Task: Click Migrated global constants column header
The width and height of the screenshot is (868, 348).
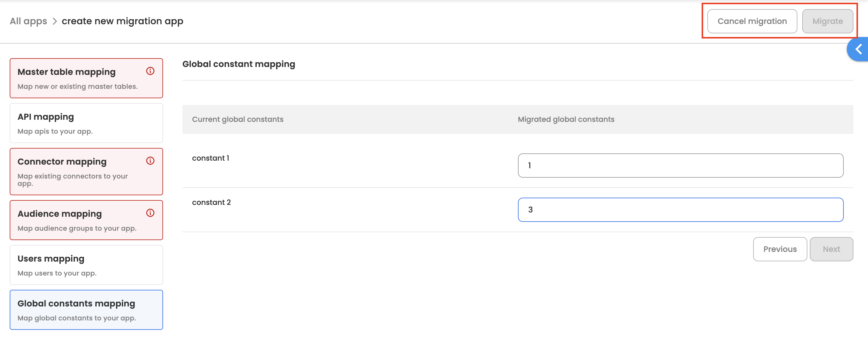Action: click(566, 119)
